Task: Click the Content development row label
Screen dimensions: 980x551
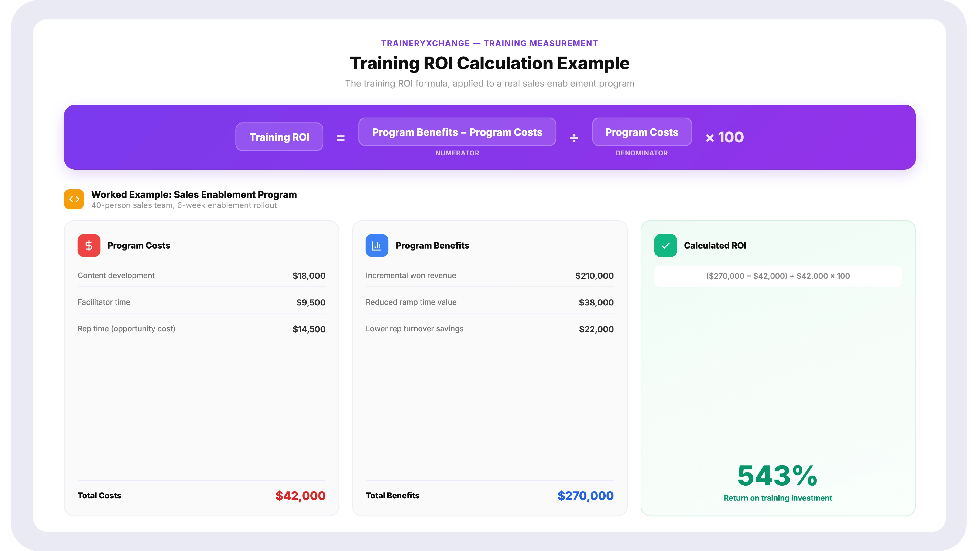Action: 116,275
